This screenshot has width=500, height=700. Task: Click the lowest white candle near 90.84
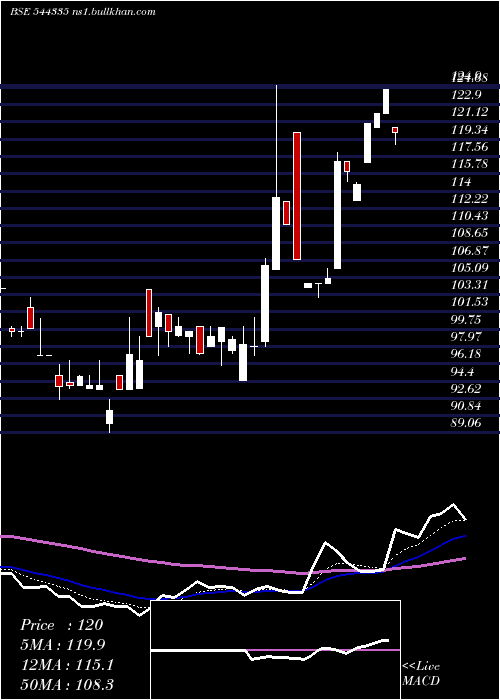click(109, 417)
